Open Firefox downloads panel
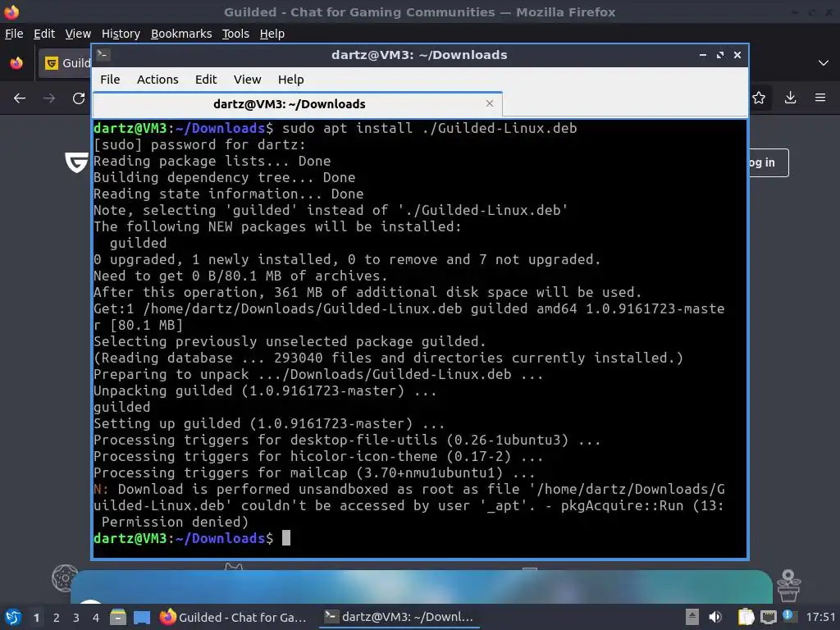This screenshot has height=630, width=840. click(x=790, y=98)
